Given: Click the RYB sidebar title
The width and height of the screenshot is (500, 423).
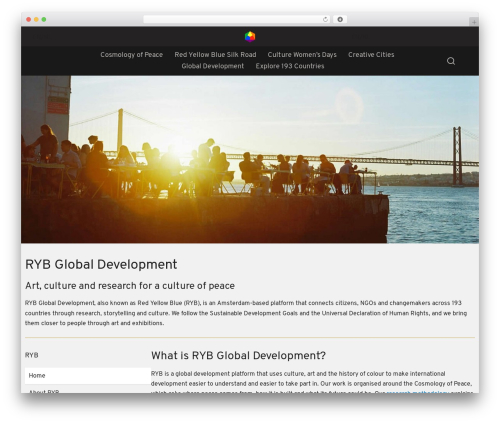Looking at the screenshot, I should (x=31, y=355).
